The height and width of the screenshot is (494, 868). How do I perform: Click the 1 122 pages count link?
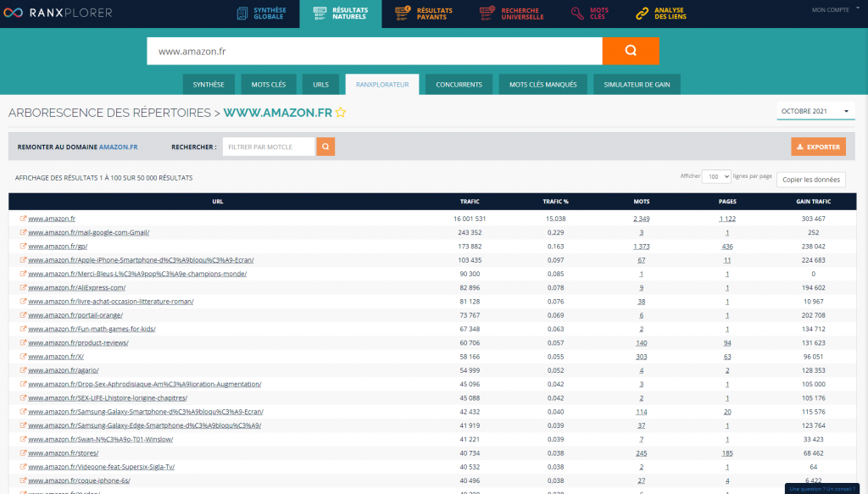click(727, 219)
